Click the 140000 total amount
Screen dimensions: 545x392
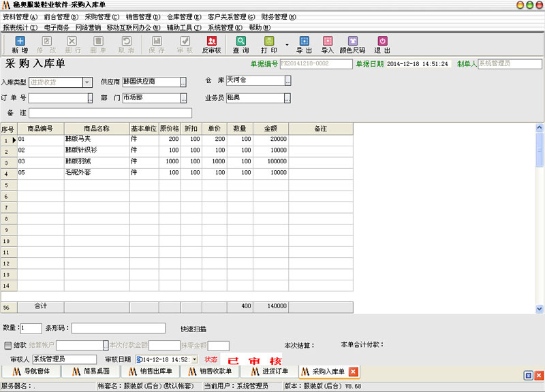point(270,306)
